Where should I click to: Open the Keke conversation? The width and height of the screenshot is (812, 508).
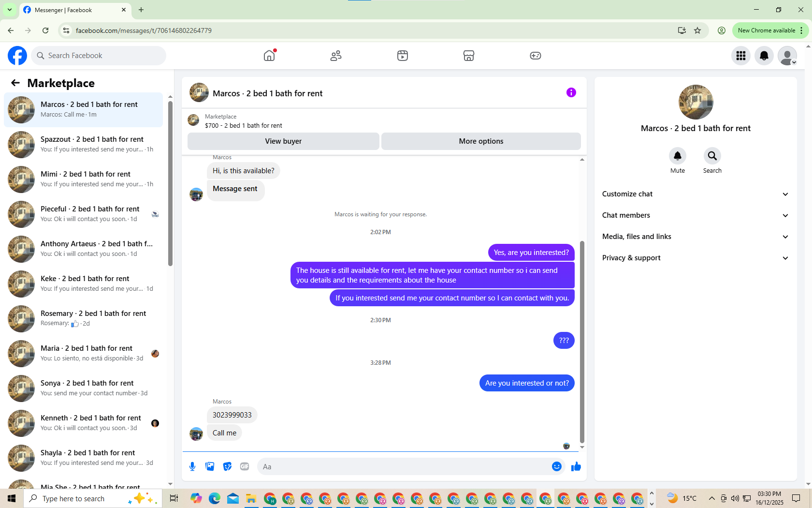pyautogui.click(x=83, y=284)
